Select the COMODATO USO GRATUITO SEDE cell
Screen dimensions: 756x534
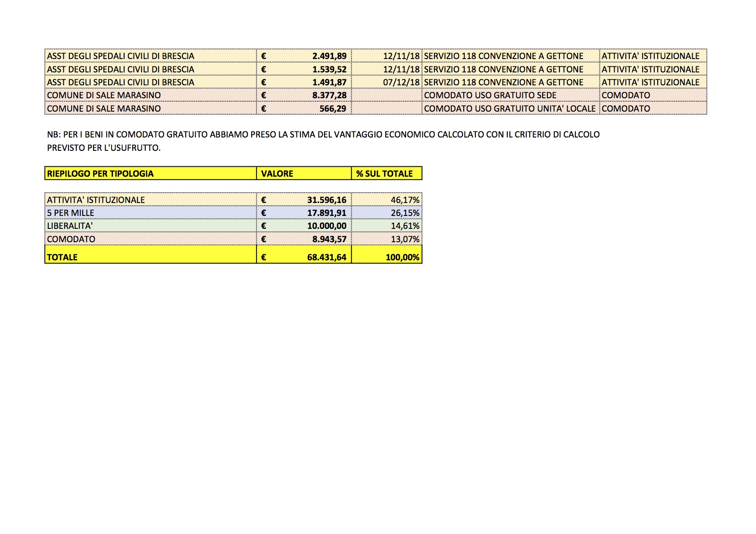pos(490,95)
